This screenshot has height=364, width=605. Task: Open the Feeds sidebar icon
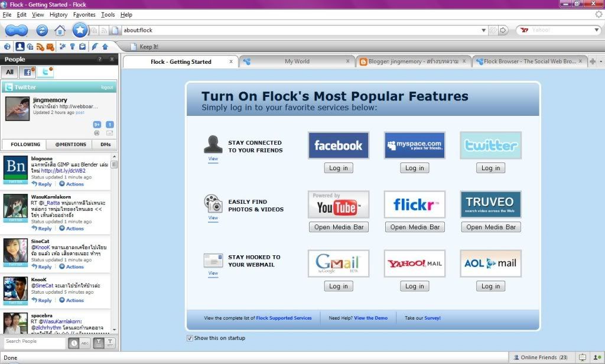click(40, 47)
